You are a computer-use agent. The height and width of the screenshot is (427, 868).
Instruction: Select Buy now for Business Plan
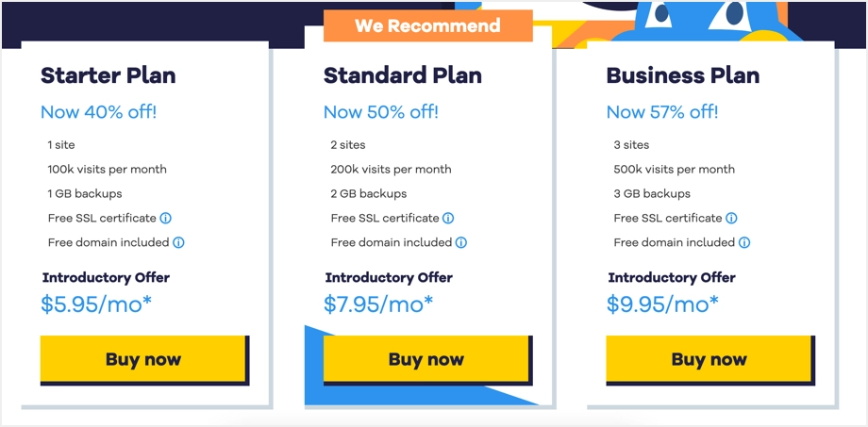(709, 359)
